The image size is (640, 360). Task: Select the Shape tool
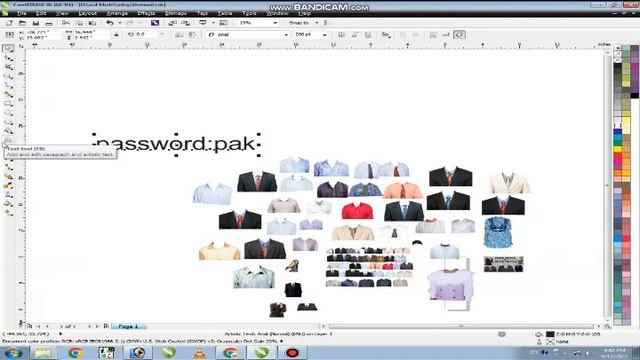click(x=8, y=58)
